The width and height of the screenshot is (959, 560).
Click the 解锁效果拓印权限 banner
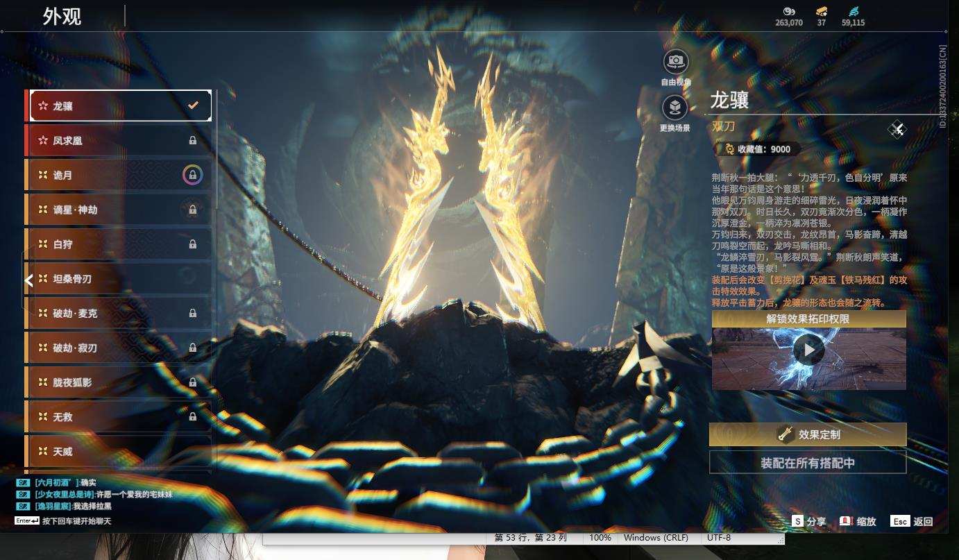(809, 319)
